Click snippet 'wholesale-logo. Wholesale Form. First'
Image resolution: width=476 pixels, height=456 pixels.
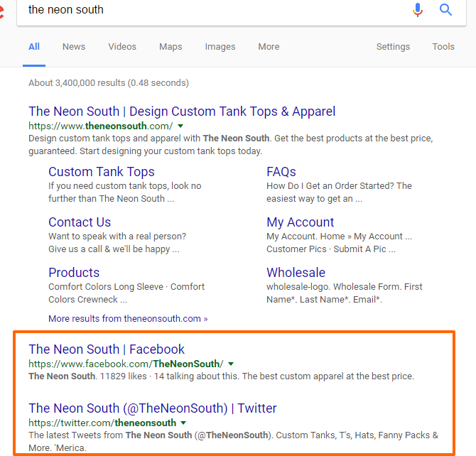[x=345, y=286]
